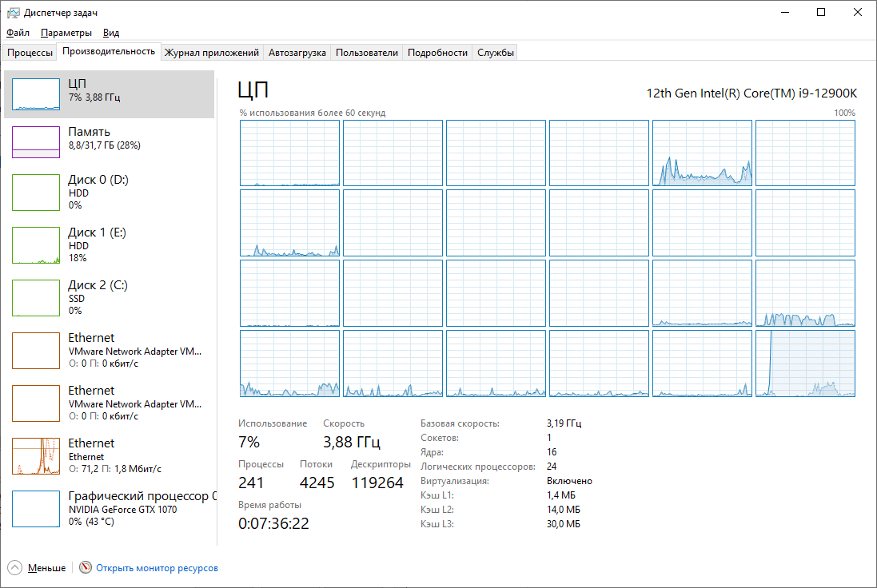This screenshot has height=588, width=877.
Task: Open the Файл menu
Action: (x=18, y=33)
